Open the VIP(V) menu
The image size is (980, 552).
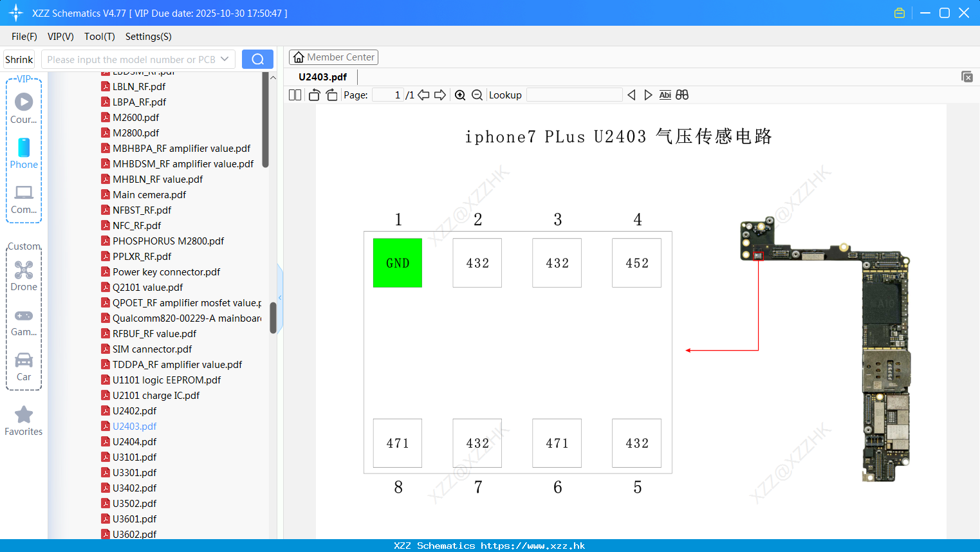point(60,37)
